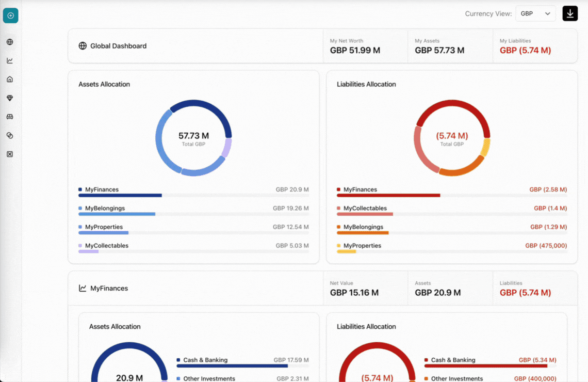Open the Global Dashboard globe icon in sidebar

10,42
